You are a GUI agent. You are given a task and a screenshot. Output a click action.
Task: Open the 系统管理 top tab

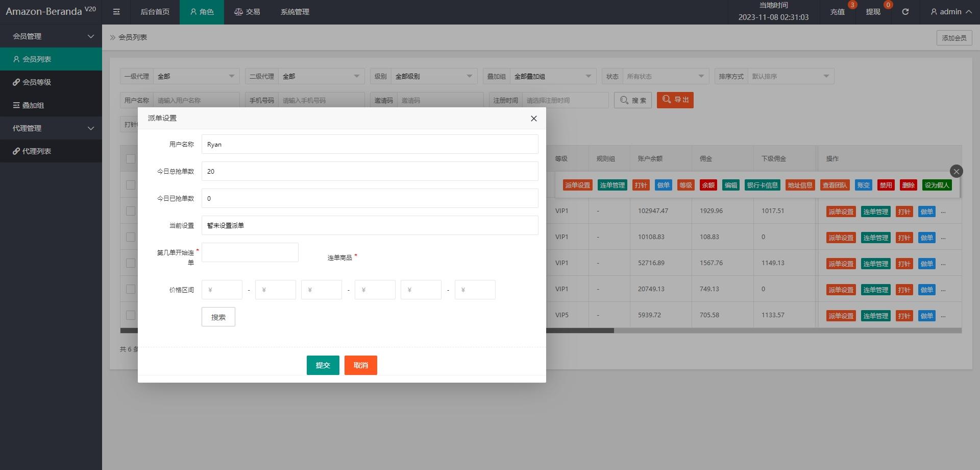(295, 12)
